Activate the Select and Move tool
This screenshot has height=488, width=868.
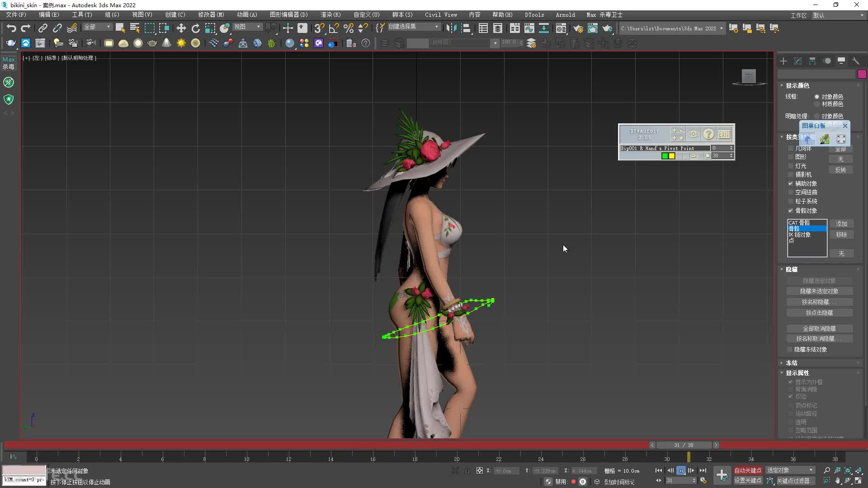coord(181,28)
